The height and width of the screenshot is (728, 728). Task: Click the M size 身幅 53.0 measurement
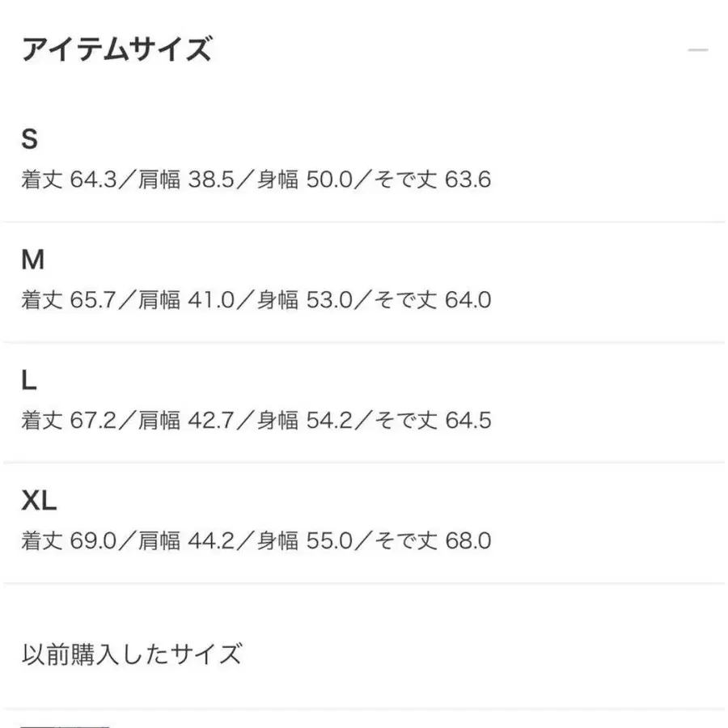click(x=306, y=300)
